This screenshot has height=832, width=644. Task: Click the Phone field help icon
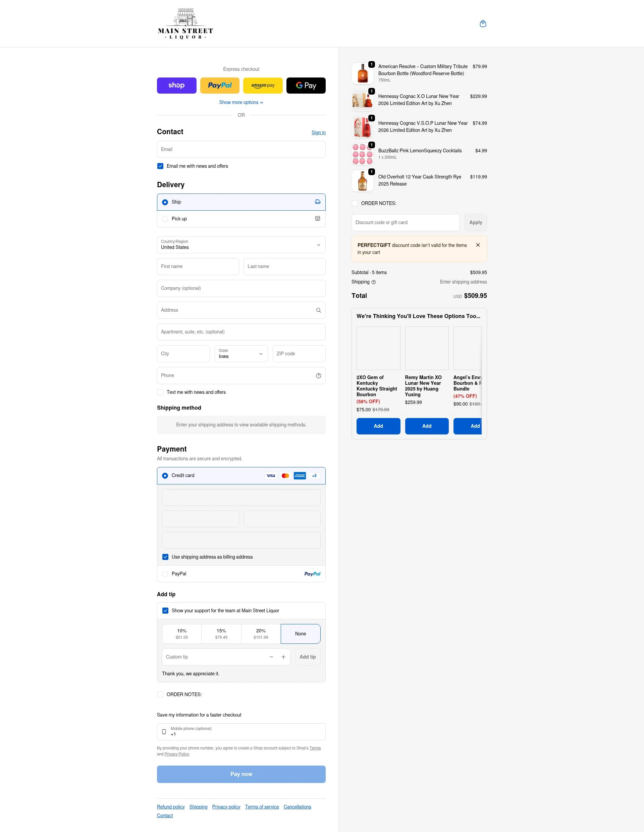[318, 376]
